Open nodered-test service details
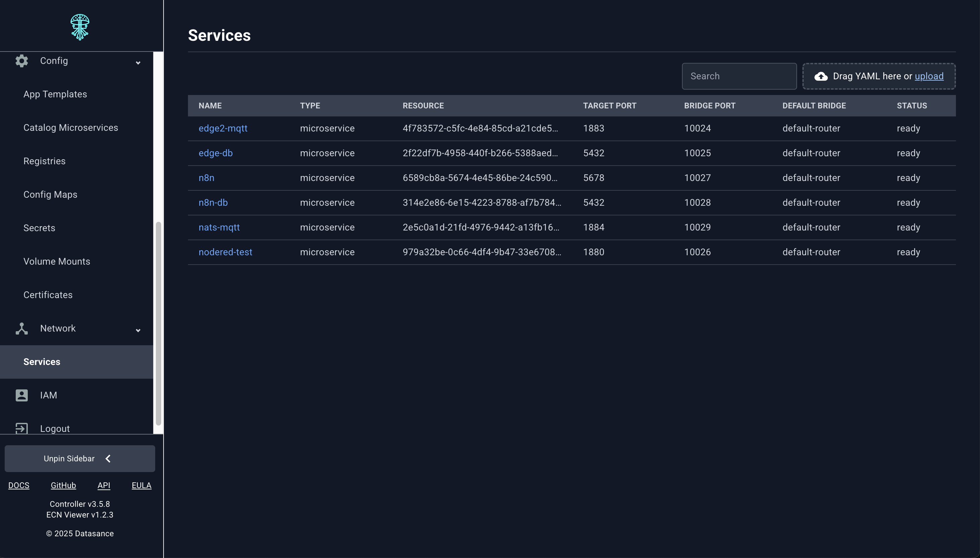 point(225,252)
